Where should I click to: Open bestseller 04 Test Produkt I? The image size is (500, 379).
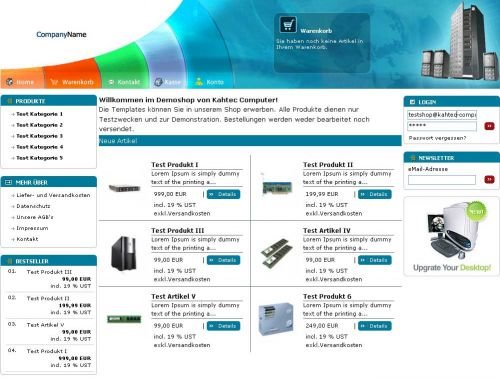point(47,351)
